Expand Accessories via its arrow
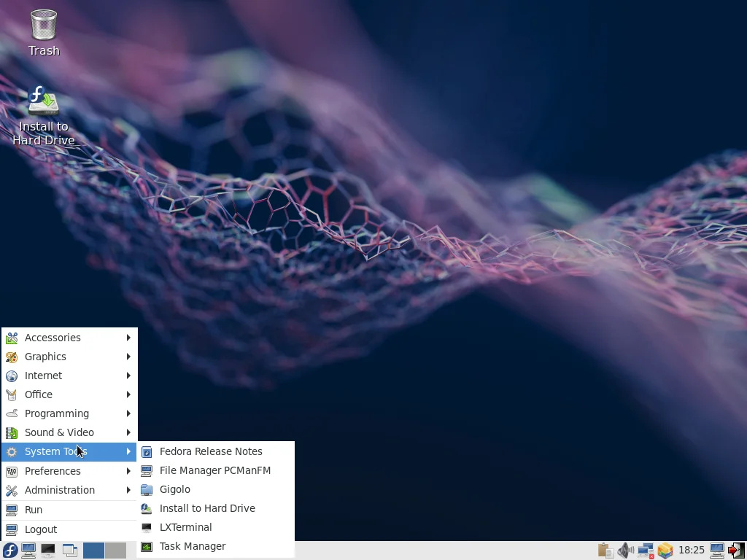This screenshot has height=560, width=747. tap(128, 338)
